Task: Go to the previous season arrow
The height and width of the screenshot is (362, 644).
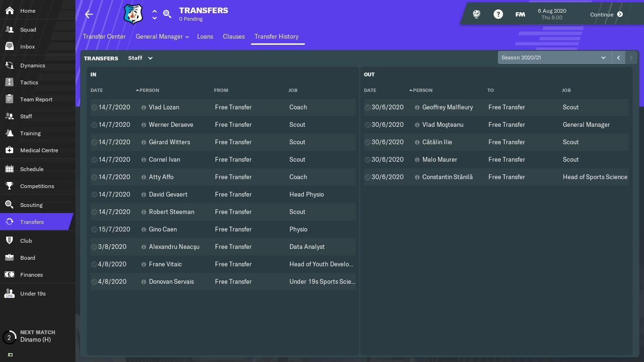Action: [x=619, y=58]
